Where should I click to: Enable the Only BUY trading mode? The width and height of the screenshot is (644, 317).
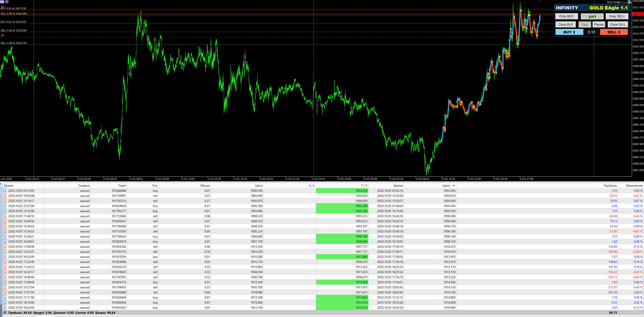point(566,16)
